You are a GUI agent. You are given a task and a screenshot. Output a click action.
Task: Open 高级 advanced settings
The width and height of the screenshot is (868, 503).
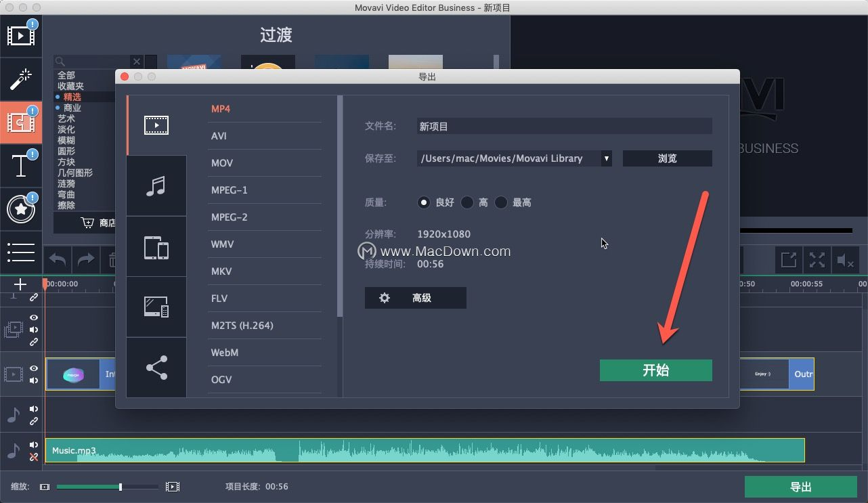point(415,298)
